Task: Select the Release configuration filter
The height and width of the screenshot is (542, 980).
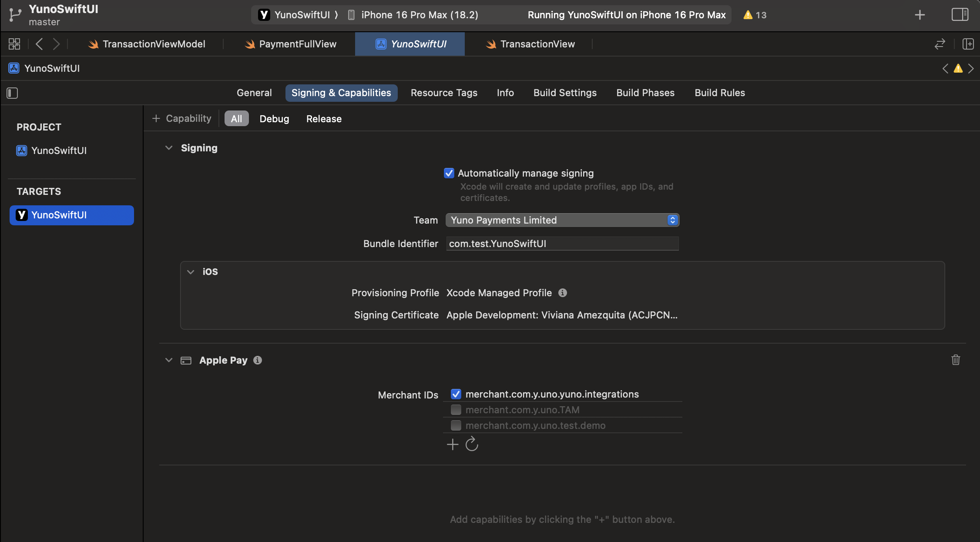Action: point(324,119)
